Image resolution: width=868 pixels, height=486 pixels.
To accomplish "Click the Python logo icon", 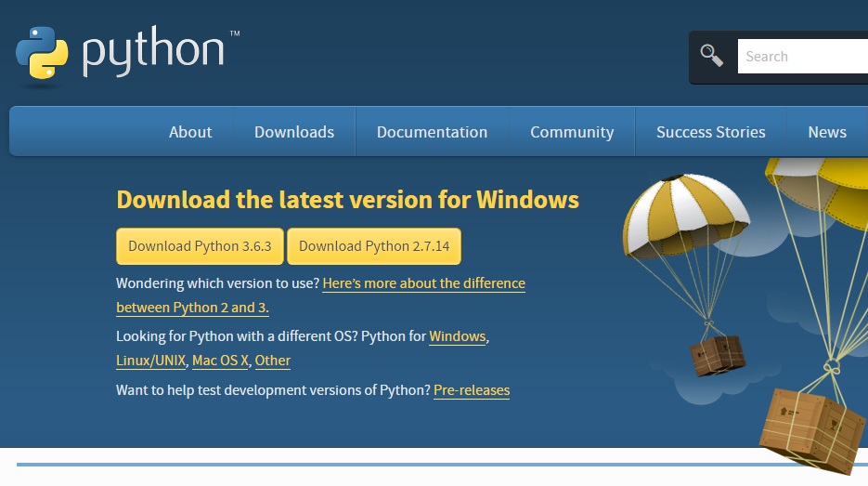I will click(x=42, y=53).
